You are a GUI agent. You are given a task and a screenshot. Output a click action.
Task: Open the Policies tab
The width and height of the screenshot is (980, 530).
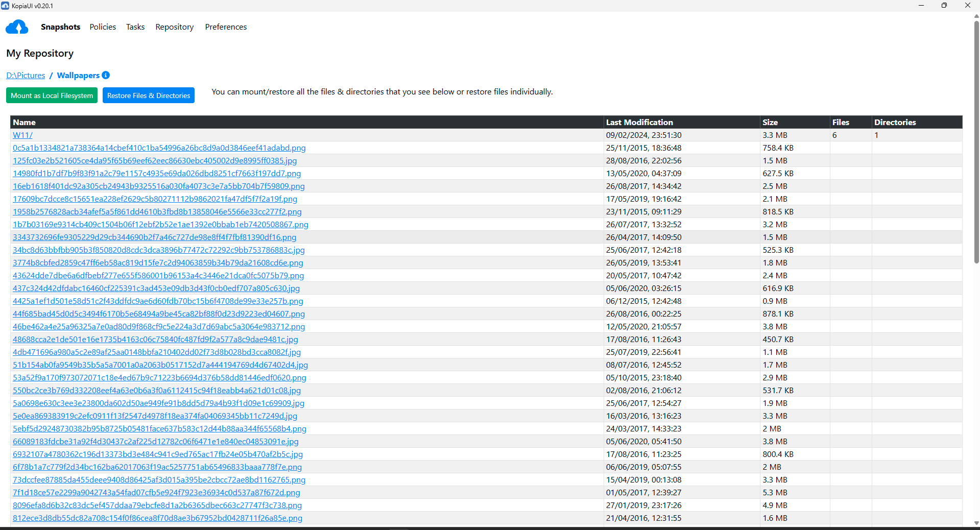[103, 27]
